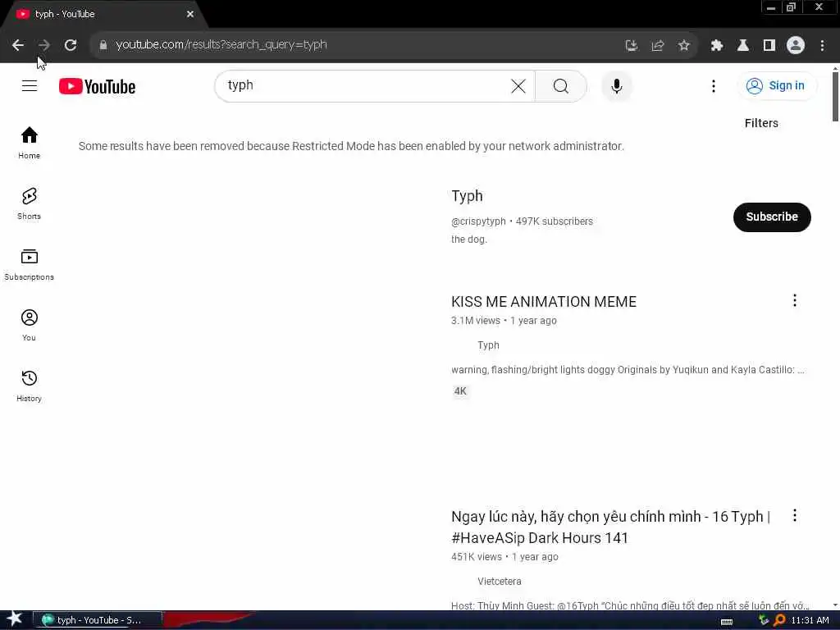Image resolution: width=840 pixels, height=630 pixels.
Task: Toggle the browser side panel icon
Action: 769,46
